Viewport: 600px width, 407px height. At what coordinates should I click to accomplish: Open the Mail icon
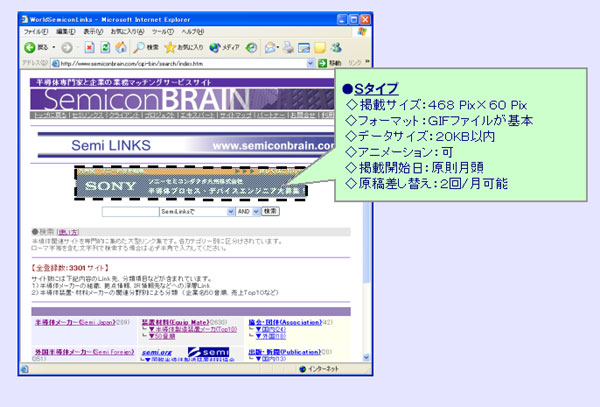(270, 47)
